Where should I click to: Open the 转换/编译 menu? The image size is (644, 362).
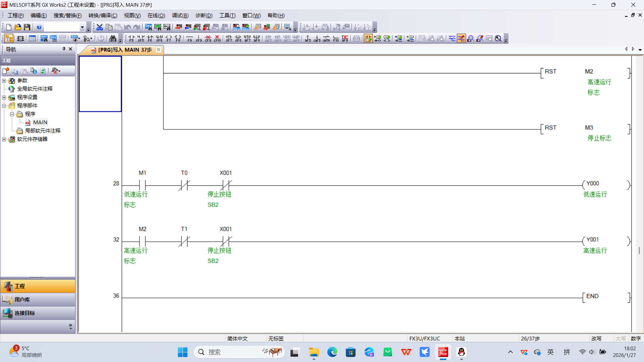103,15
